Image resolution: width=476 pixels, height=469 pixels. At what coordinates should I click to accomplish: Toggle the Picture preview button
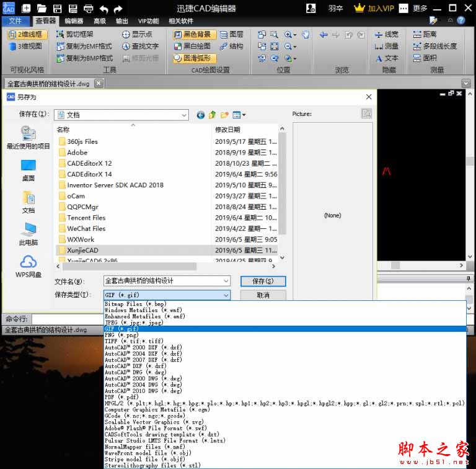click(366, 114)
